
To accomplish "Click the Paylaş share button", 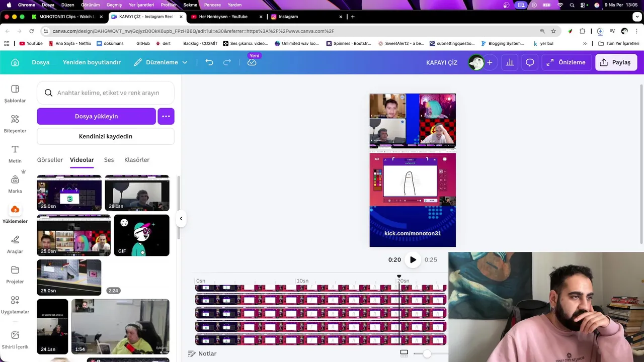I will 616,62.
